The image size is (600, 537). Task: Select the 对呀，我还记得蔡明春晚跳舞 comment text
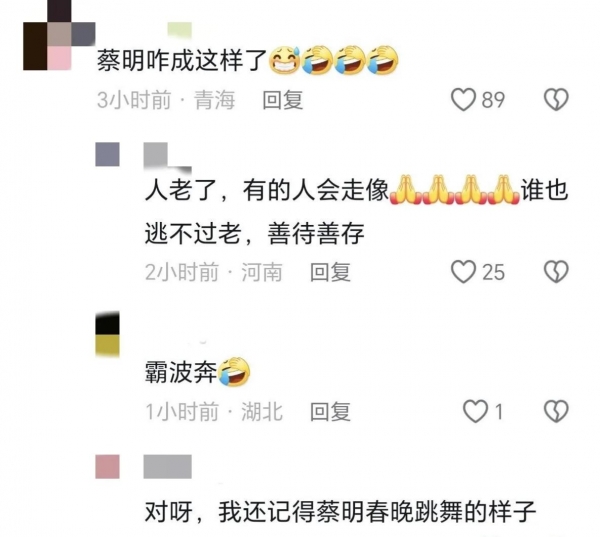340,512
